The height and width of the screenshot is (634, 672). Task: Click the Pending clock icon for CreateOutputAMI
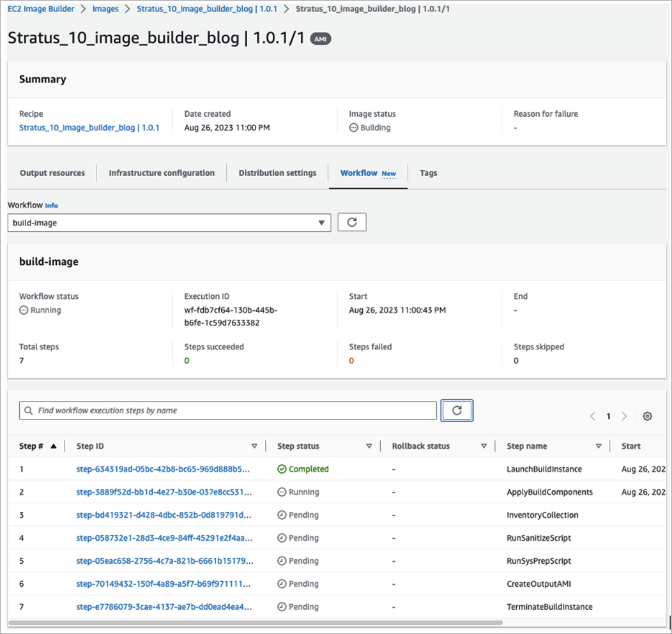pyautogui.click(x=282, y=584)
